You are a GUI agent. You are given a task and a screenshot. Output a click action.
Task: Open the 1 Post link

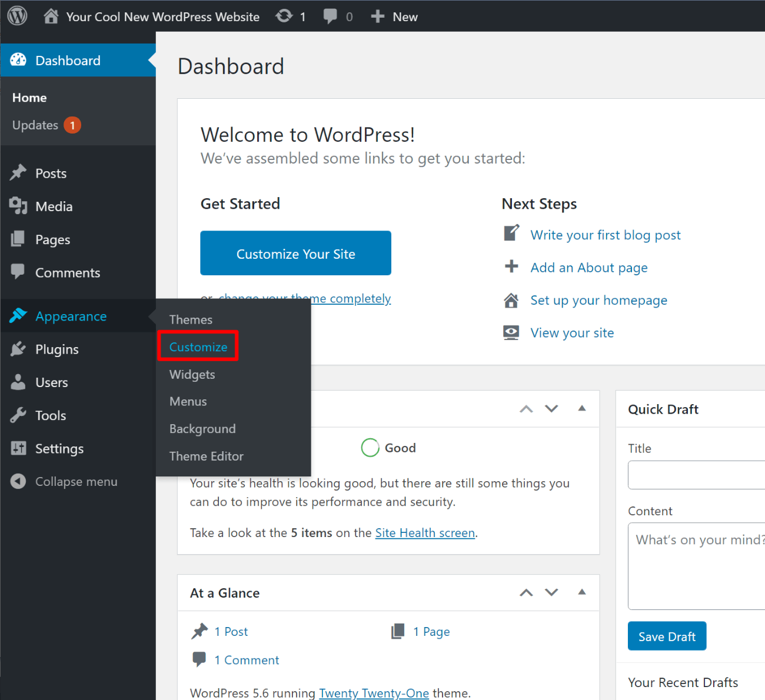(231, 632)
